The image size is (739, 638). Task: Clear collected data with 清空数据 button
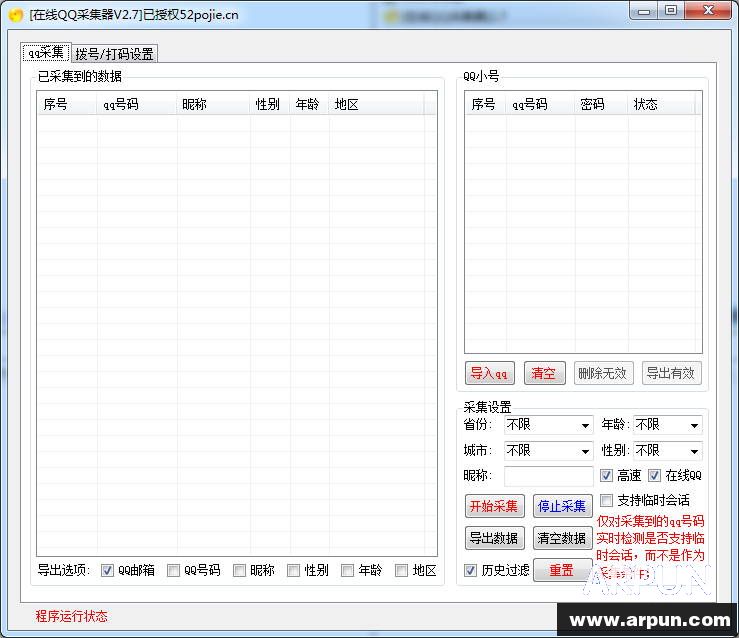(x=562, y=538)
